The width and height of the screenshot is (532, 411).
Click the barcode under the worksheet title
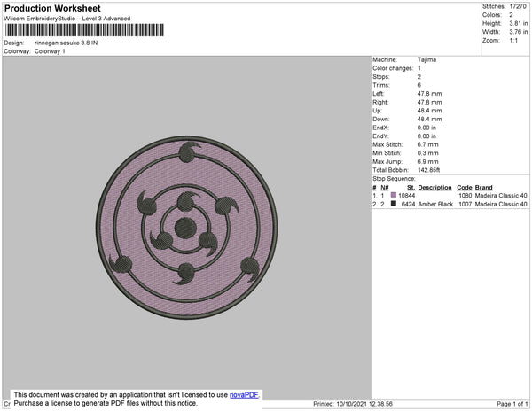pos(84,30)
